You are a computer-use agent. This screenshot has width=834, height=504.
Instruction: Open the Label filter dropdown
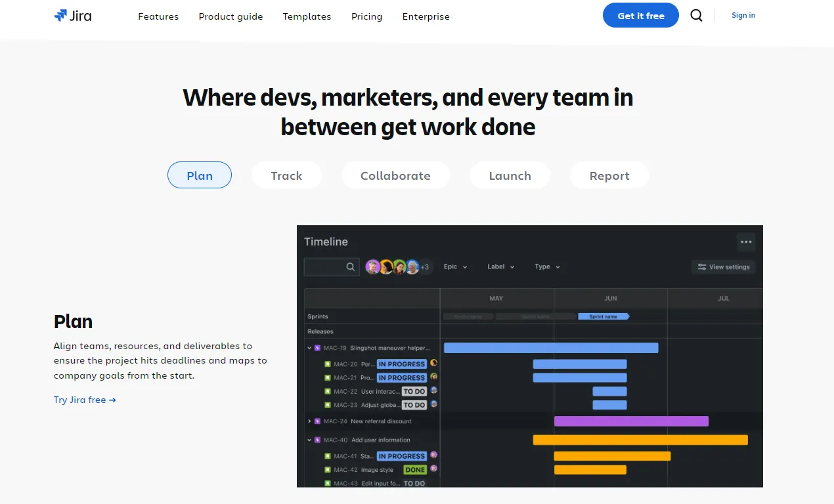click(x=500, y=266)
